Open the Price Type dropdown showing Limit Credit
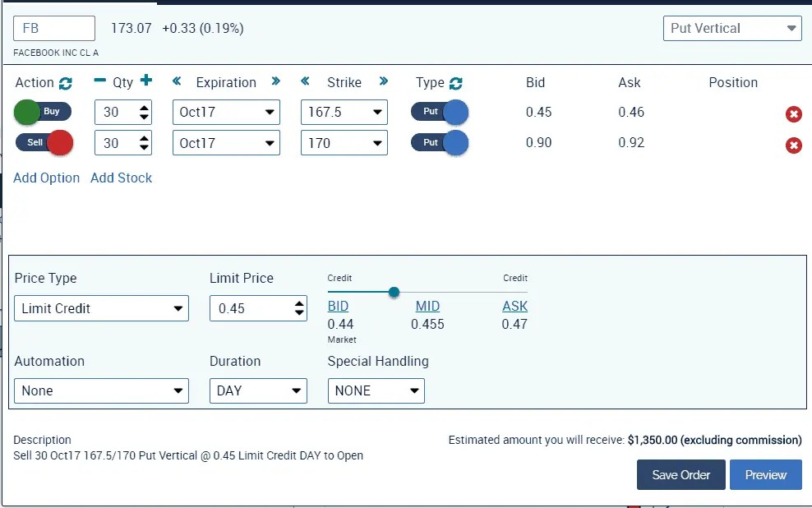Screen dimensions: 812x508 pyautogui.click(x=100, y=308)
